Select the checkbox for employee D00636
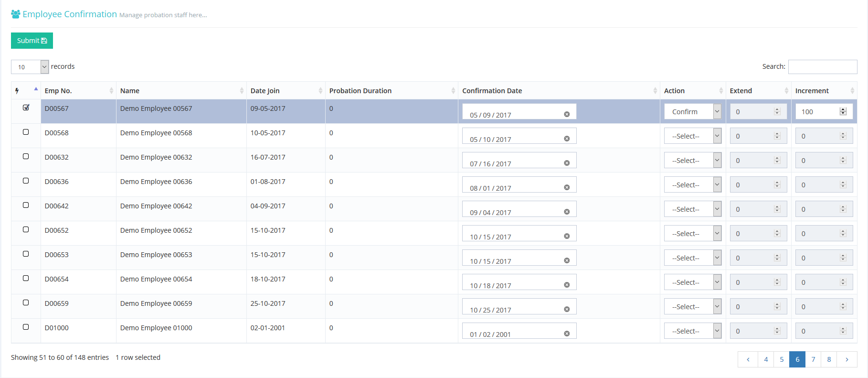 coord(26,181)
